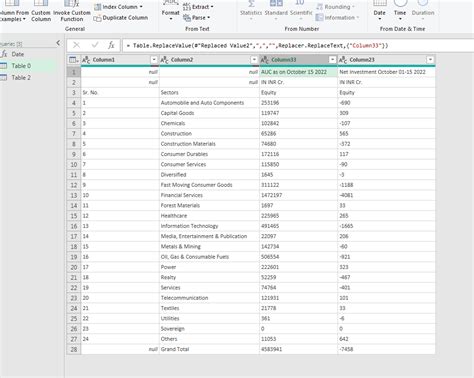Select the 'Sectors' cell
This screenshot has width=474, height=378.
(x=209, y=92)
